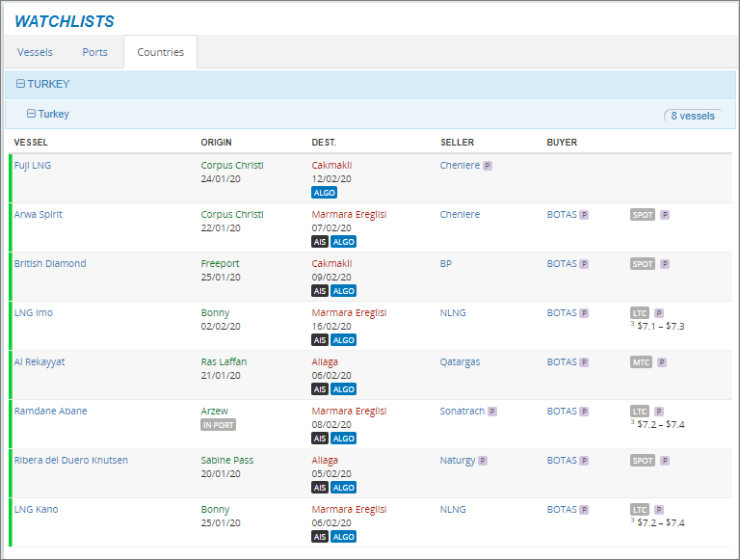740x560 pixels.
Task: Click LTC badge in LNG Kano row
Action: click(x=640, y=510)
